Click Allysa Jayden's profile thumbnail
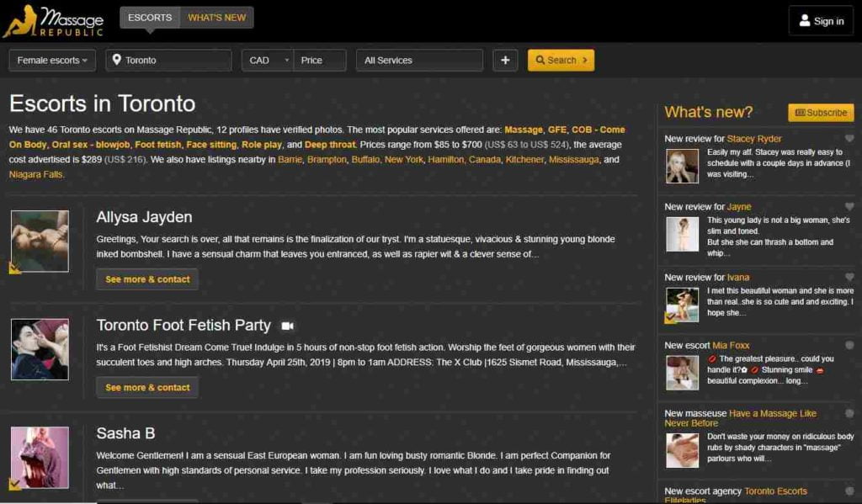Image resolution: width=862 pixels, height=504 pixels. click(40, 241)
